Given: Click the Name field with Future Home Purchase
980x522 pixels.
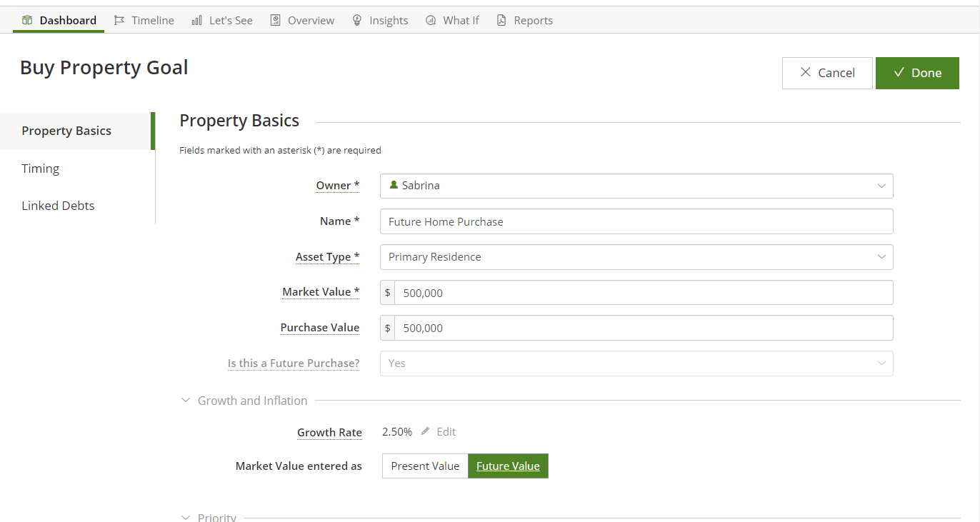Looking at the screenshot, I should pos(636,221).
